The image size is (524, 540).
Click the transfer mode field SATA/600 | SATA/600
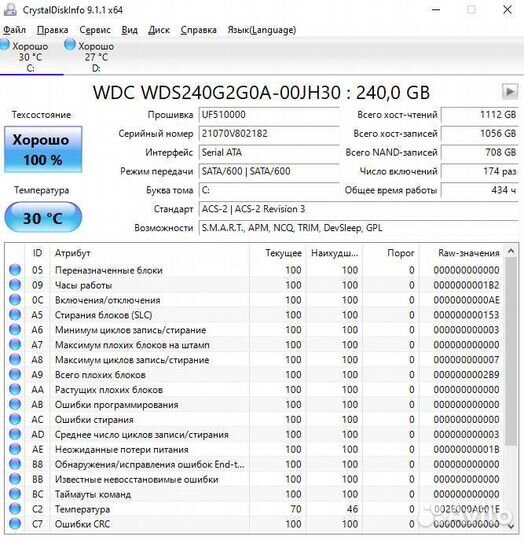click(x=269, y=171)
